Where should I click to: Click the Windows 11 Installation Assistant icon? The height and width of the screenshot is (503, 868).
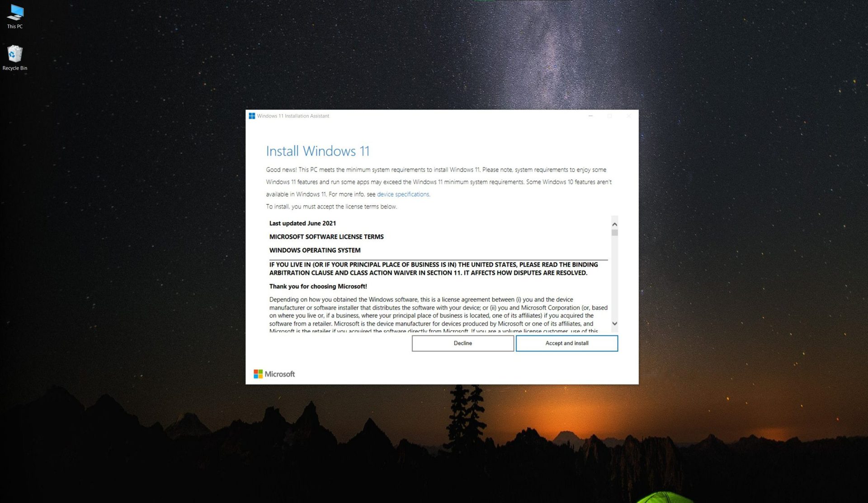(252, 115)
